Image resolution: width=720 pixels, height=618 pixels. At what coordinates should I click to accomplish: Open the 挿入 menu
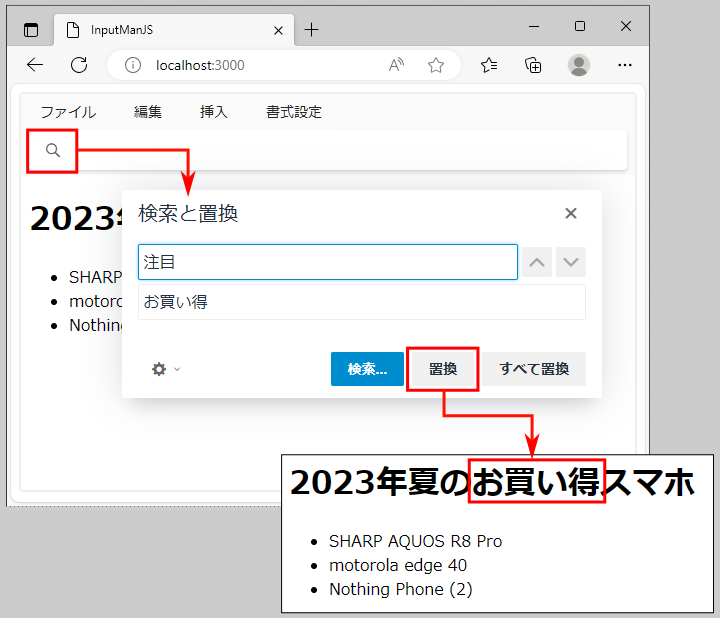[x=214, y=112]
